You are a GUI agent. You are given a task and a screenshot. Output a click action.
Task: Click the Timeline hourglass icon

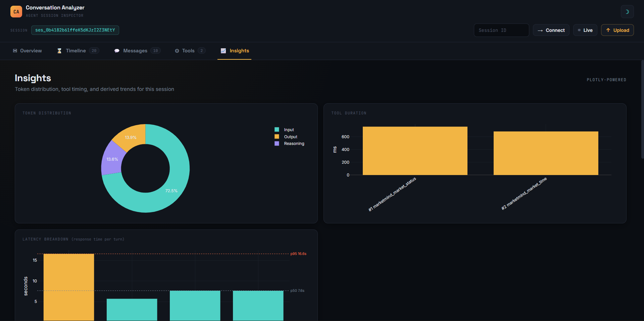59,51
